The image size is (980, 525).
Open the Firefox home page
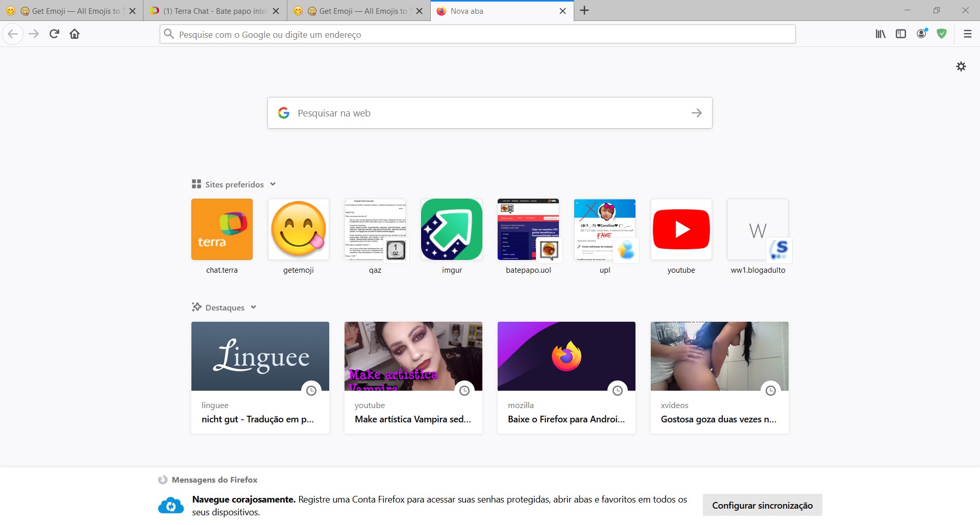point(75,34)
